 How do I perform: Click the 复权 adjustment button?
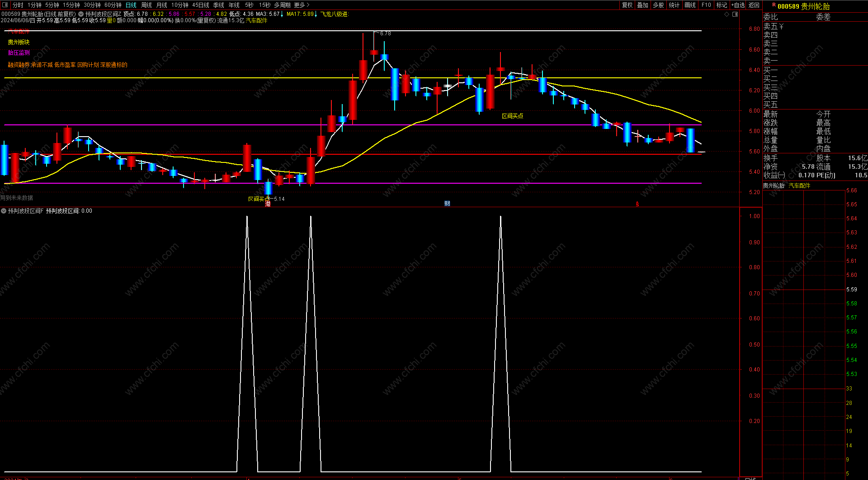point(627,5)
